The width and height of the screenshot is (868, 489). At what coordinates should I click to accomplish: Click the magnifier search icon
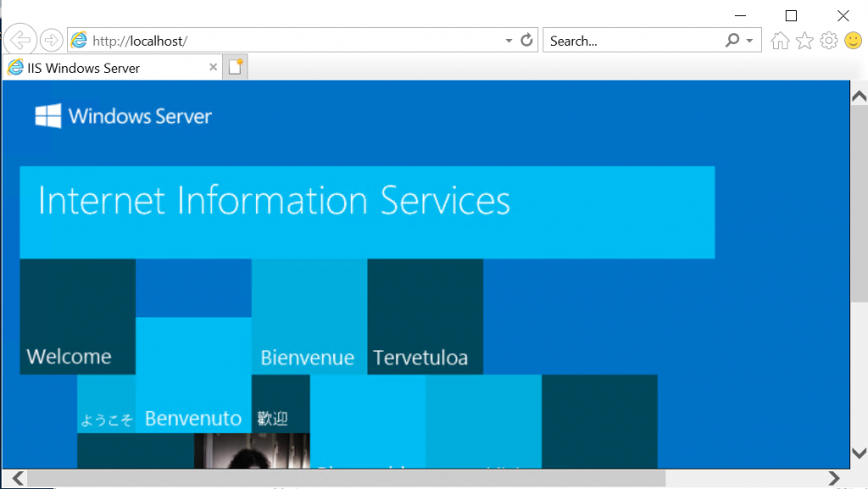[x=732, y=40]
